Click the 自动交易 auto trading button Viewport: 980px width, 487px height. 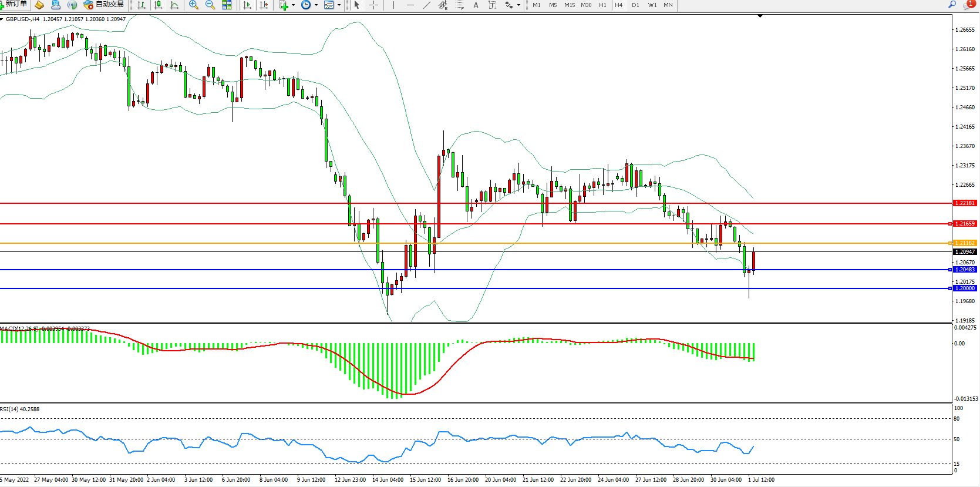point(104,5)
